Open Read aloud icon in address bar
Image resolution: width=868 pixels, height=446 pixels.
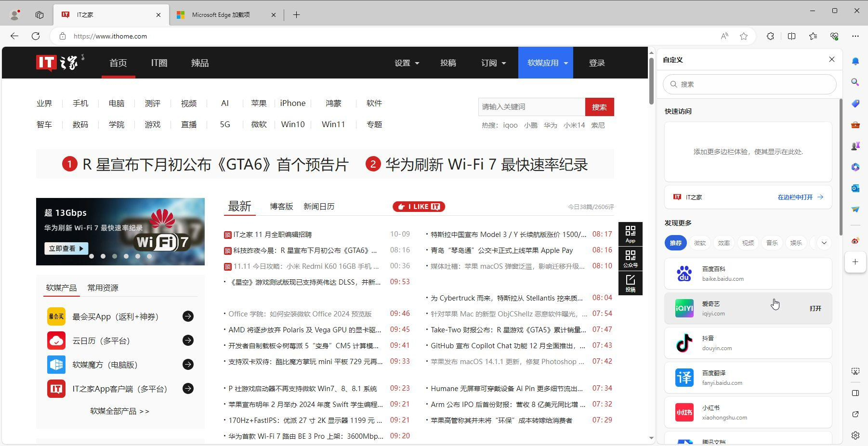tap(724, 36)
